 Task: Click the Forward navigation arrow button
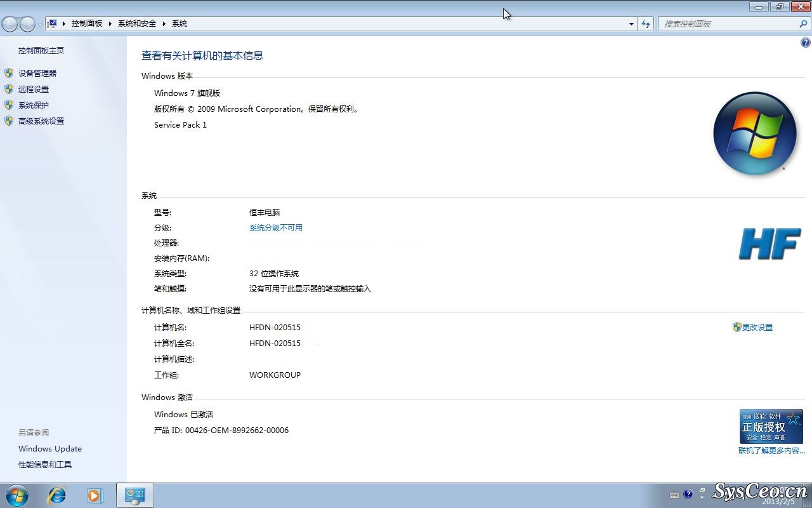tap(27, 24)
